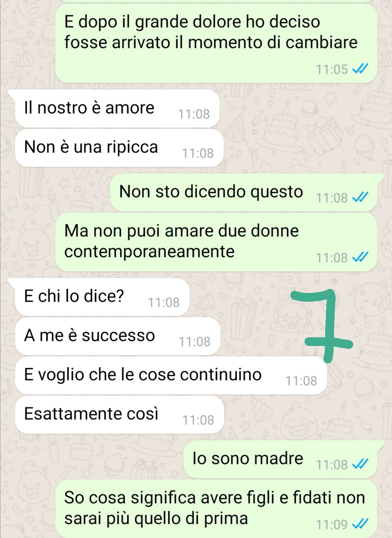Tap read ticks on 'contemporaneamente' message
Image resolution: width=392 pixels, height=538 pixels.
[x=360, y=258]
